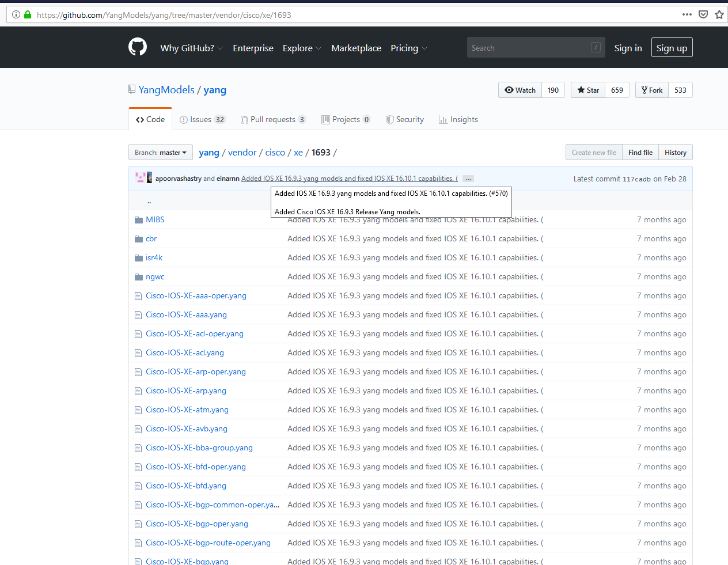
Task: Click the Create new file button
Action: tap(594, 153)
